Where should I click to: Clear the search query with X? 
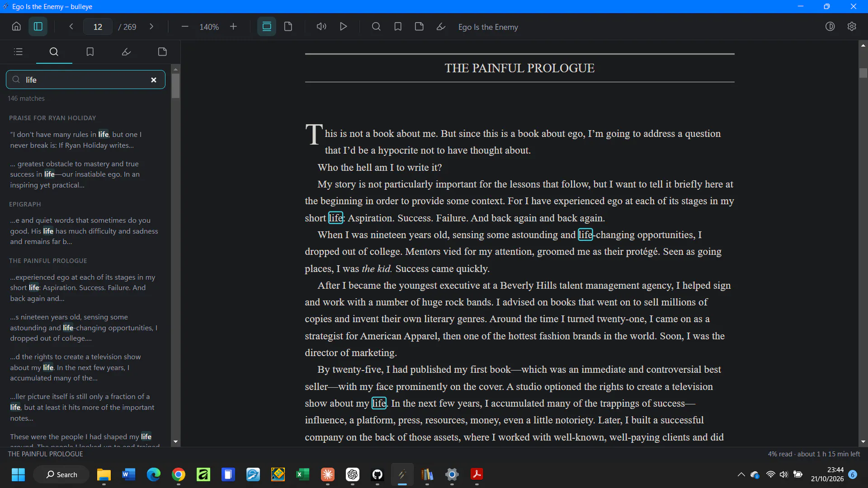154,80
